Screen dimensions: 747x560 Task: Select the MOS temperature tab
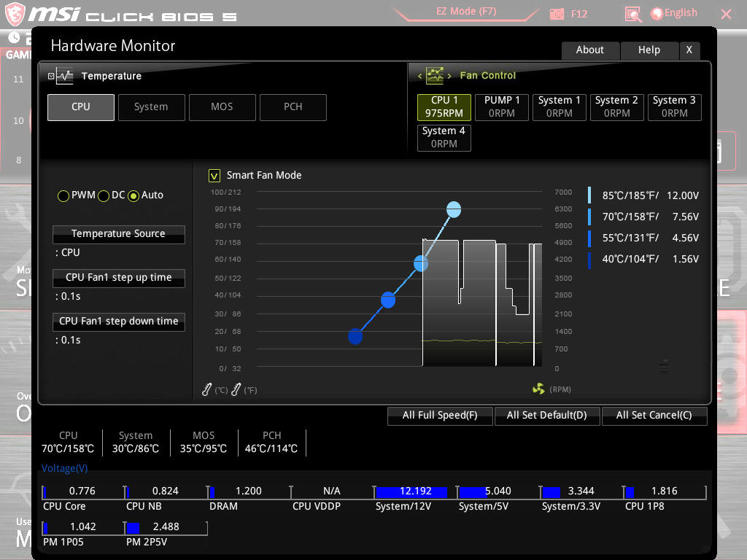(x=222, y=107)
